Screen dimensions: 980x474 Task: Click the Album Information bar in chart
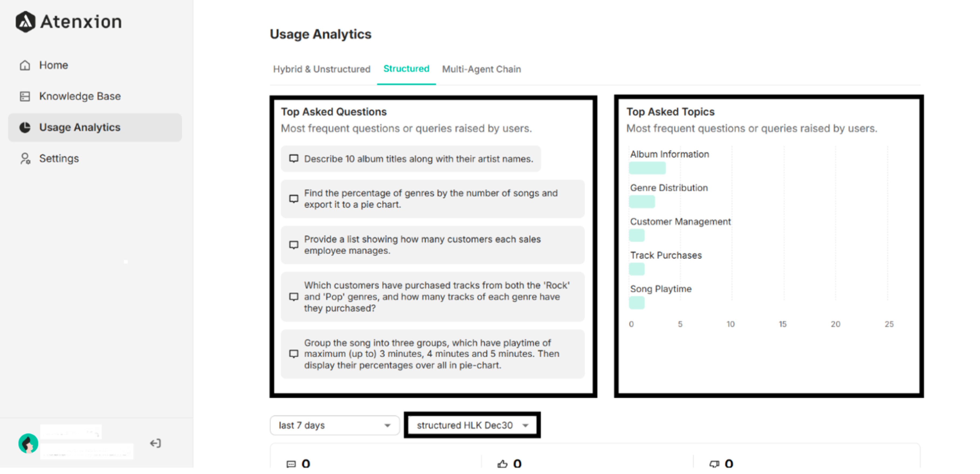(647, 168)
